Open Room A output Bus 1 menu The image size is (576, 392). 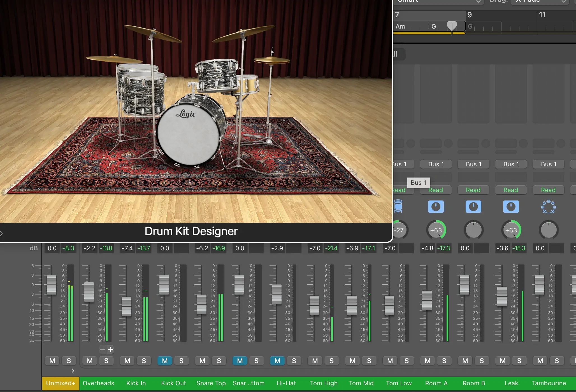pyautogui.click(x=436, y=164)
